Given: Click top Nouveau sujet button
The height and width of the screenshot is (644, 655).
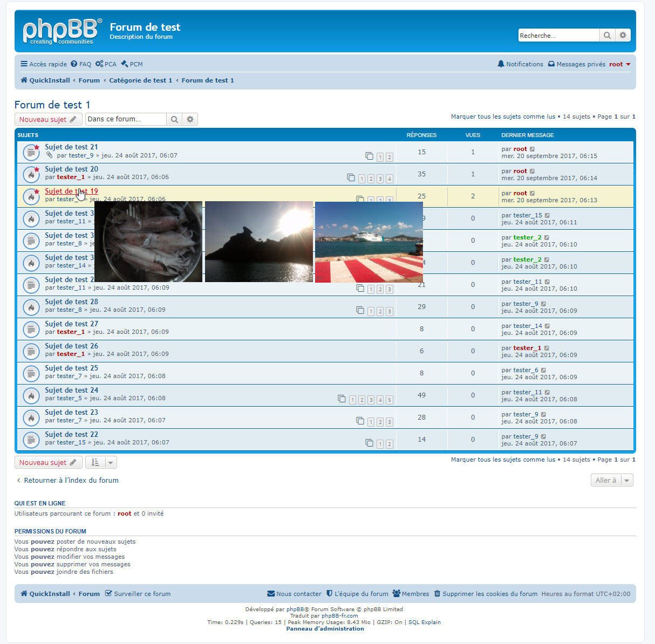Looking at the screenshot, I should (x=49, y=119).
